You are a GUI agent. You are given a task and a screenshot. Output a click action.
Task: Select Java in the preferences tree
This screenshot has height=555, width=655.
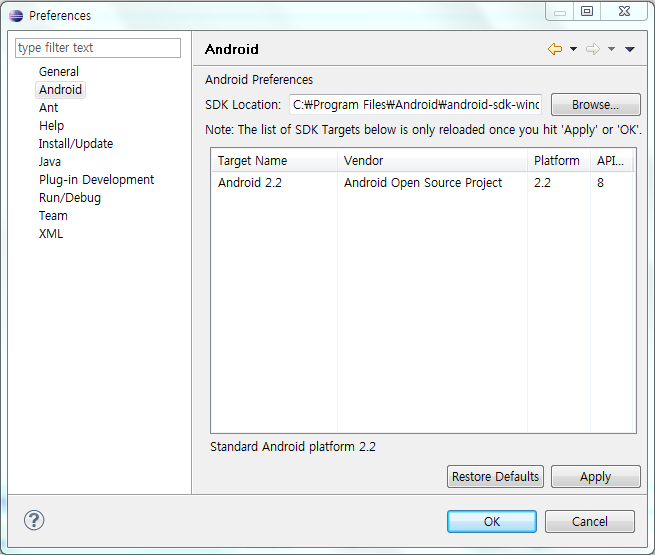pyautogui.click(x=50, y=162)
